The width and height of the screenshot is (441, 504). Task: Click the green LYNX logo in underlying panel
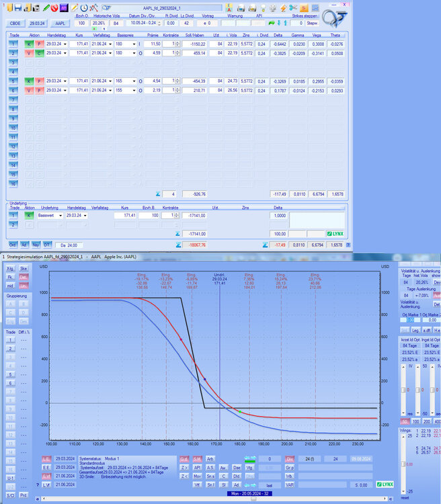[x=335, y=234]
